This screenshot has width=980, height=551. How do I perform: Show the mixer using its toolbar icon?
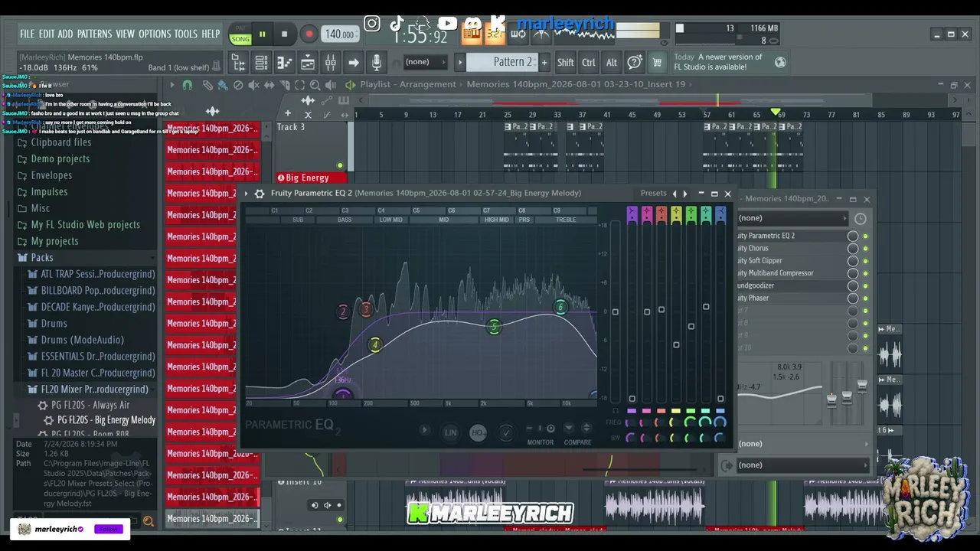click(330, 62)
